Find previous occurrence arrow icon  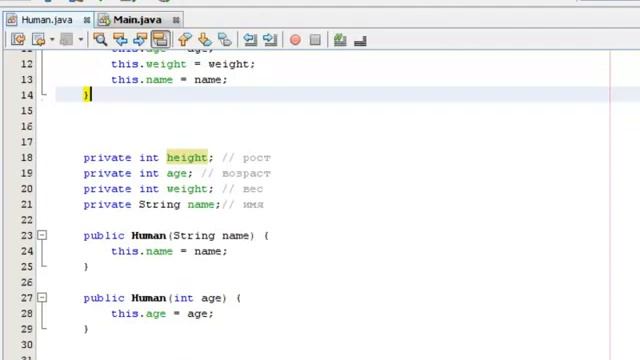coord(120,40)
